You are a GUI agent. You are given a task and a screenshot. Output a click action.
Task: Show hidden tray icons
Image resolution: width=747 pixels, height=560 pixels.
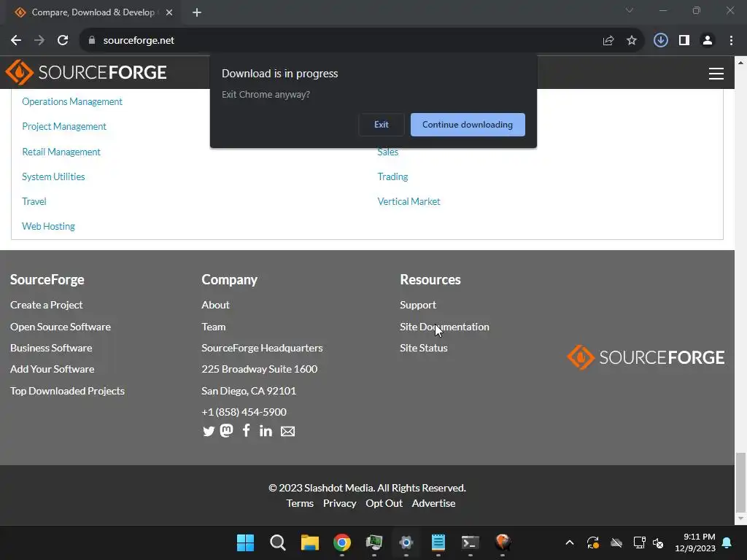point(569,542)
